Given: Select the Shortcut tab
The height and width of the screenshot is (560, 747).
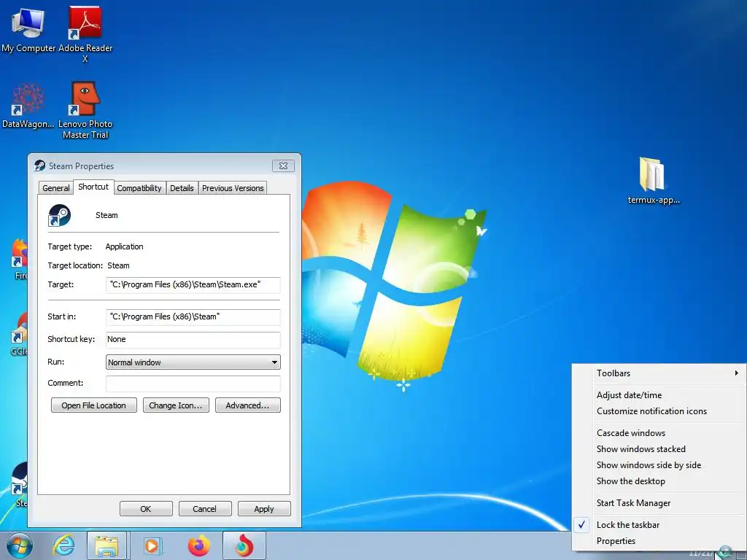Looking at the screenshot, I should 93,187.
